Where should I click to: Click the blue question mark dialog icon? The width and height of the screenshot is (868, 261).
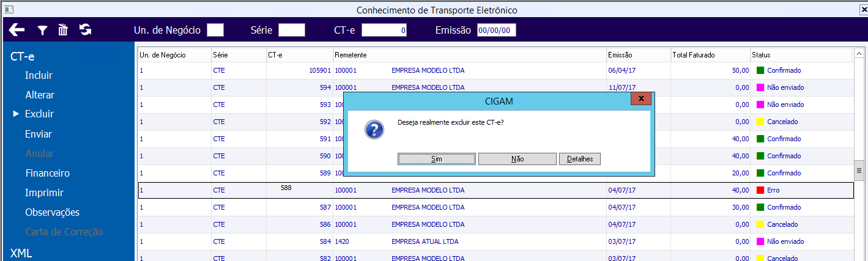374,130
